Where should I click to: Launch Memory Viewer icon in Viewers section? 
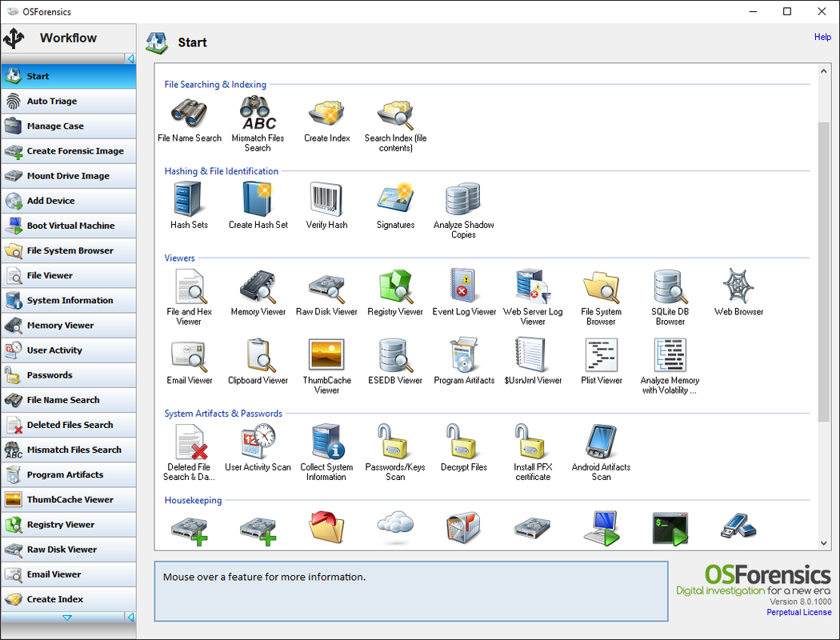click(x=258, y=286)
